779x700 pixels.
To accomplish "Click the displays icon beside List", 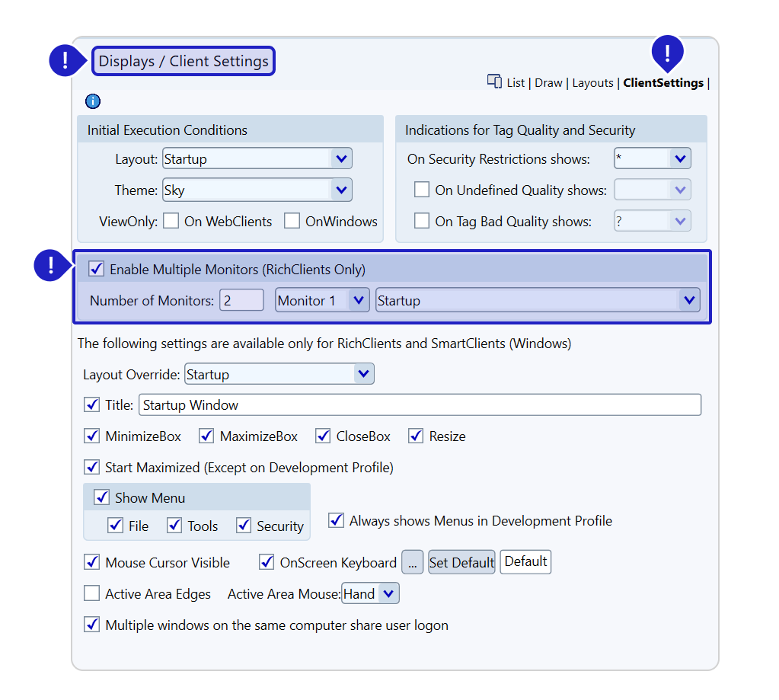I will pos(495,82).
